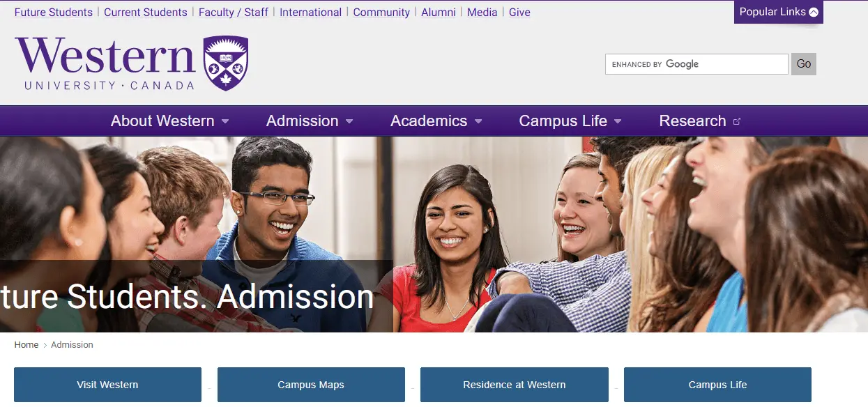Click the Western University crest logo
The height and width of the screenshot is (407, 868).
[225, 63]
